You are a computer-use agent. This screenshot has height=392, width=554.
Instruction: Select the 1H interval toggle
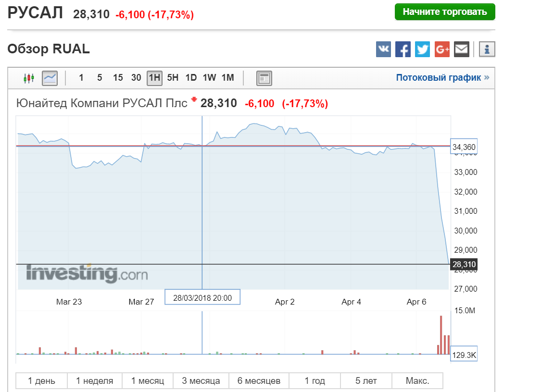tap(154, 78)
